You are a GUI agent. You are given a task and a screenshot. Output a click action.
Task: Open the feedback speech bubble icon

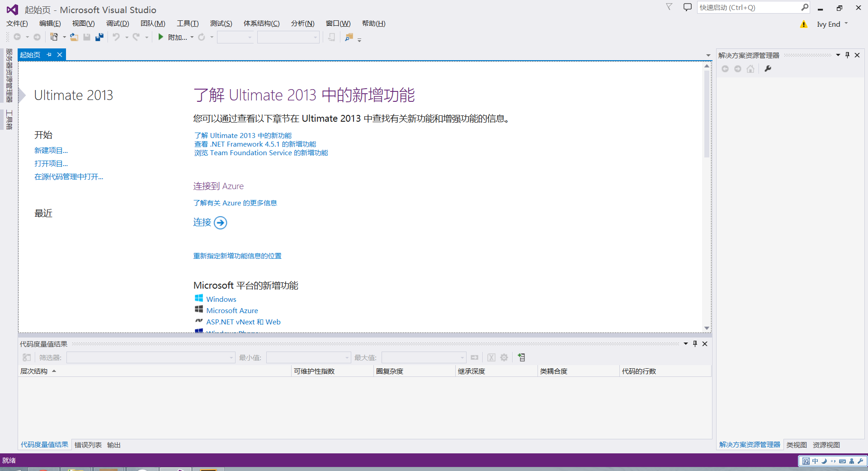(x=688, y=7)
